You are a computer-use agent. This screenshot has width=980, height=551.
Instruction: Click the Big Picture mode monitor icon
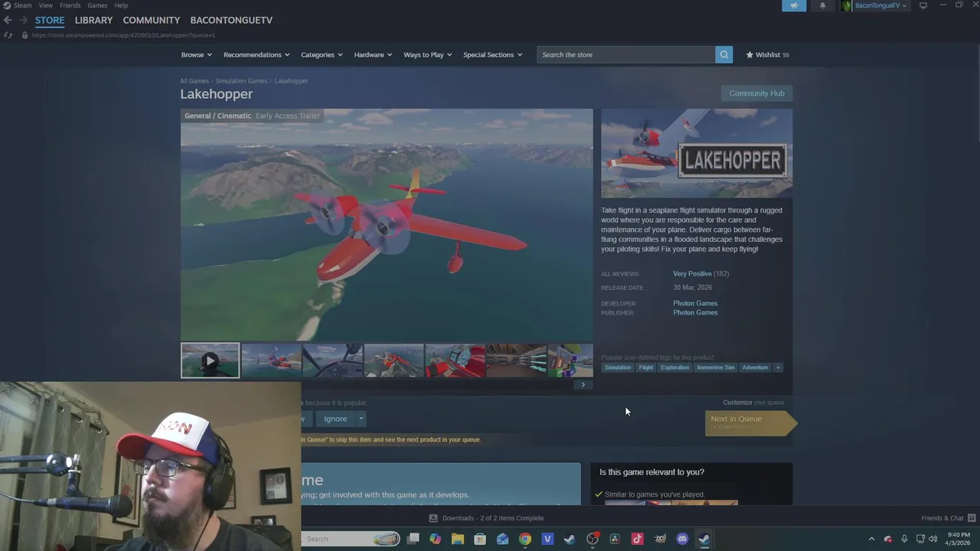click(923, 5)
